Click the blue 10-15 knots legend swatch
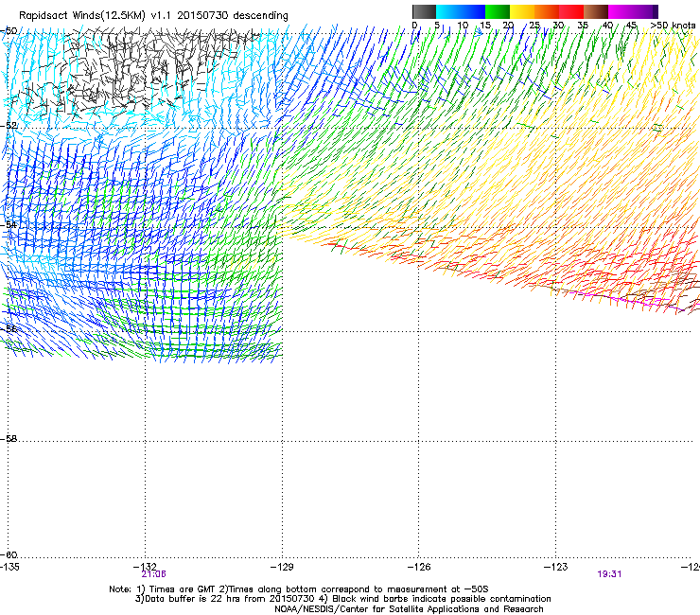The image size is (700, 615). pyautogui.click(x=473, y=11)
